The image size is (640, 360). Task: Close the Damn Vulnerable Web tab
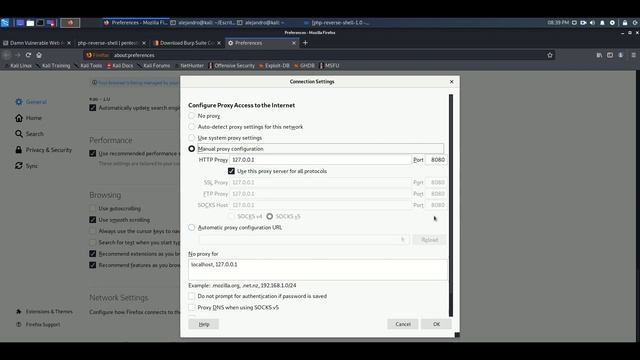coord(69,43)
